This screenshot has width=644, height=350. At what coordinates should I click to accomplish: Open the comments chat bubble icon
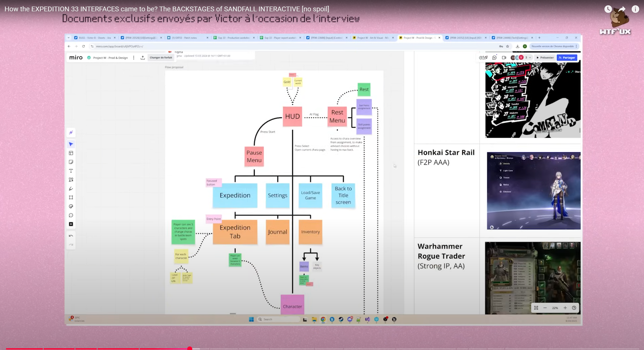click(495, 57)
